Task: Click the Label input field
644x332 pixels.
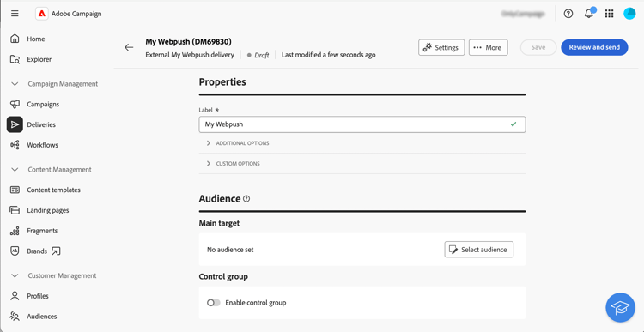Action: click(362, 124)
